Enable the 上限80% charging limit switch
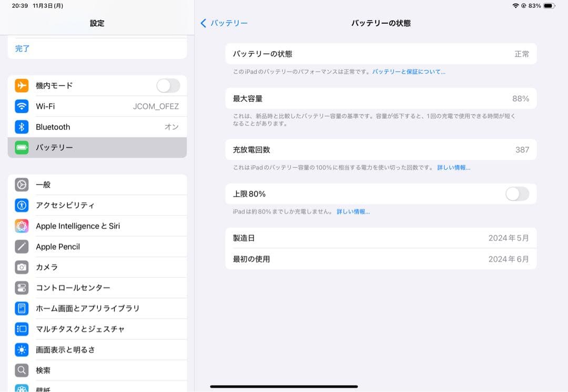This screenshot has height=392, width=568. [x=517, y=194]
